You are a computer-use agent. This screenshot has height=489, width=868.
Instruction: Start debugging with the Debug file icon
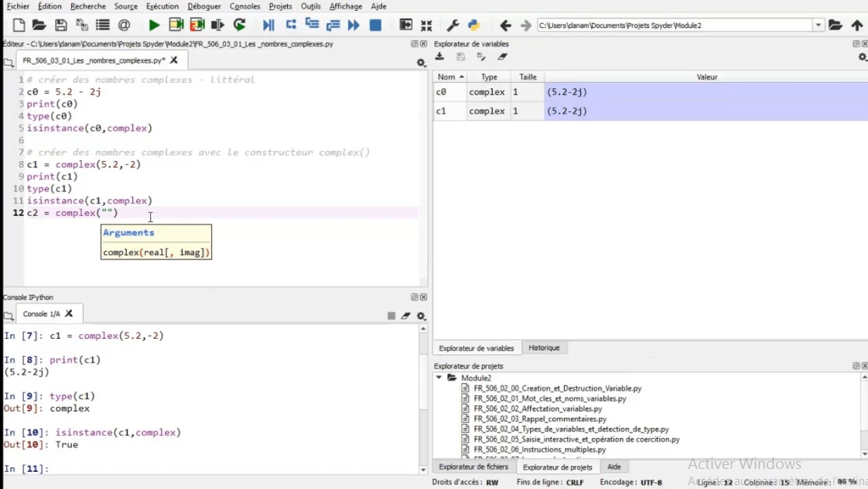(268, 26)
